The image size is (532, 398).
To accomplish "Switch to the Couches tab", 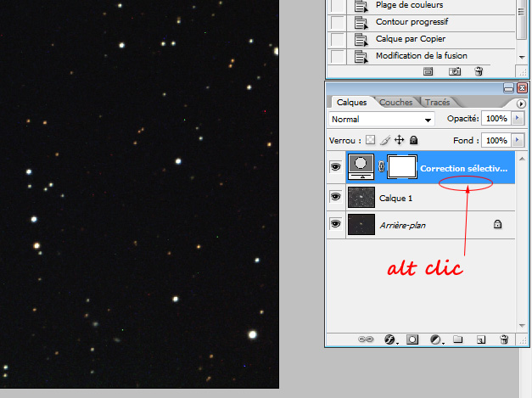I will coord(395,102).
